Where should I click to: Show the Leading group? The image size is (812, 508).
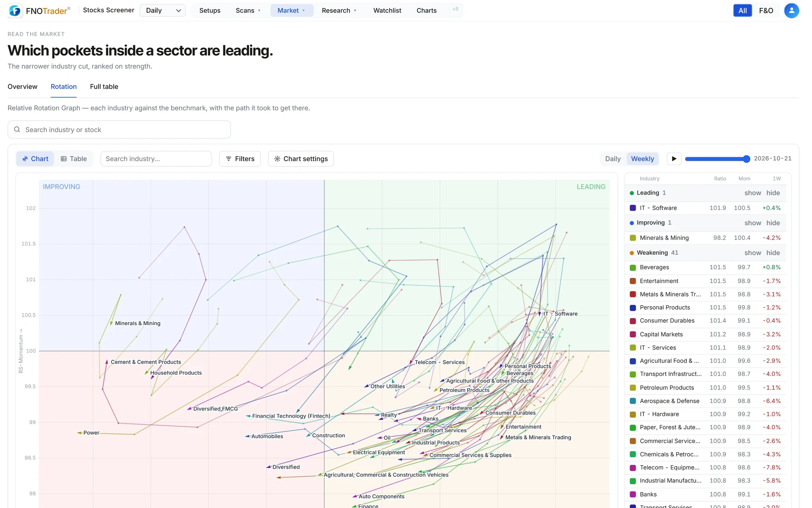752,193
